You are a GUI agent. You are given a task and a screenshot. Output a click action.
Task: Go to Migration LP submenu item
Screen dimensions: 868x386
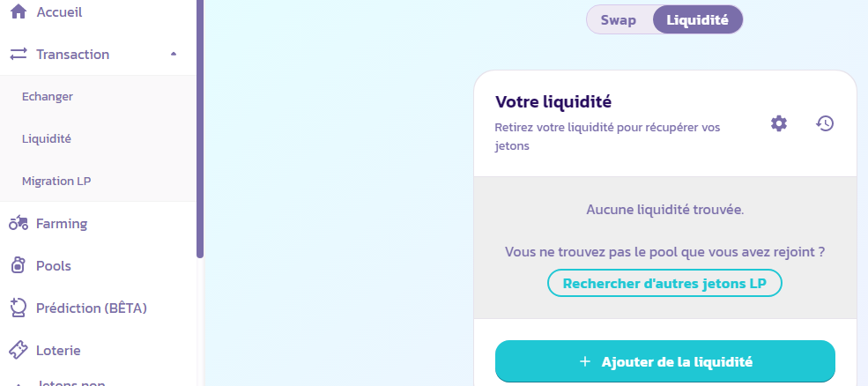[56, 182]
